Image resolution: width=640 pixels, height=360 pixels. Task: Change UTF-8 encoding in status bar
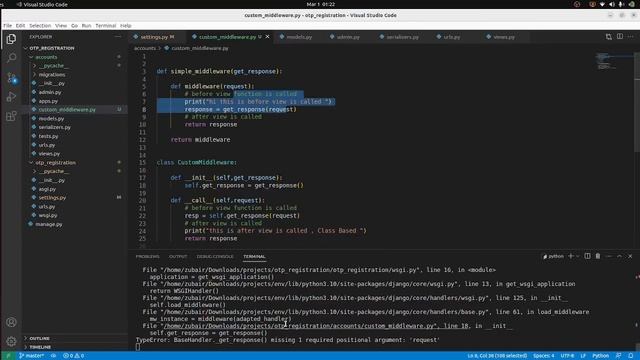point(567,356)
